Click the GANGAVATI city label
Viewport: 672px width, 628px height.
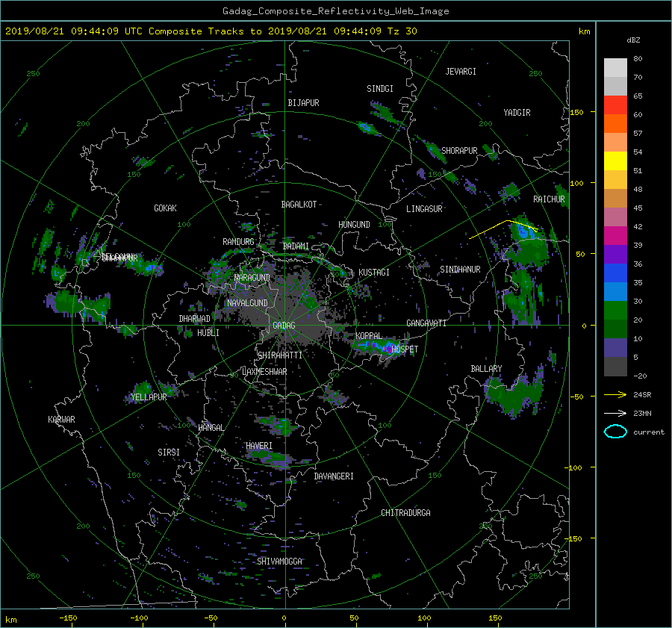(x=426, y=323)
